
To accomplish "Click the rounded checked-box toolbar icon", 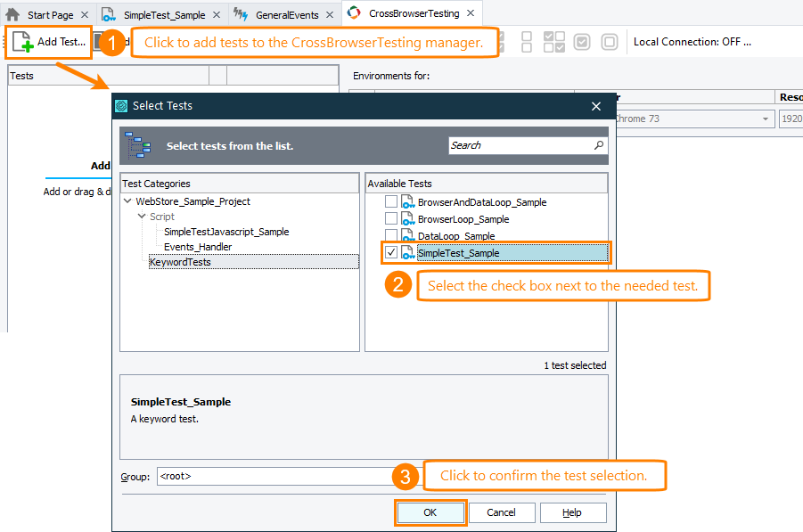I will coord(582,42).
